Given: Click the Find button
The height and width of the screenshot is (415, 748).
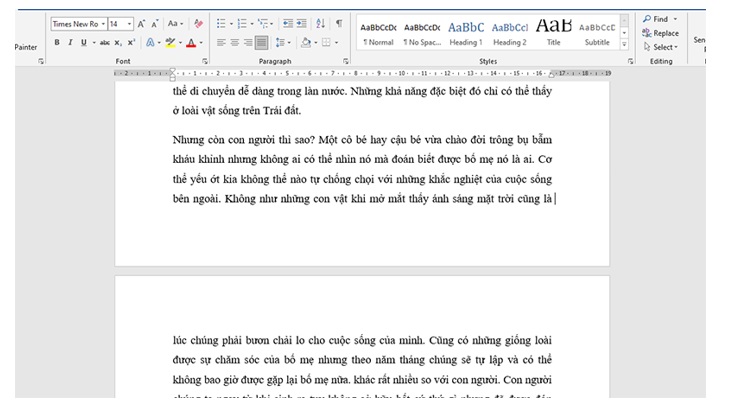Looking at the screenshot, I should point(658,19).
